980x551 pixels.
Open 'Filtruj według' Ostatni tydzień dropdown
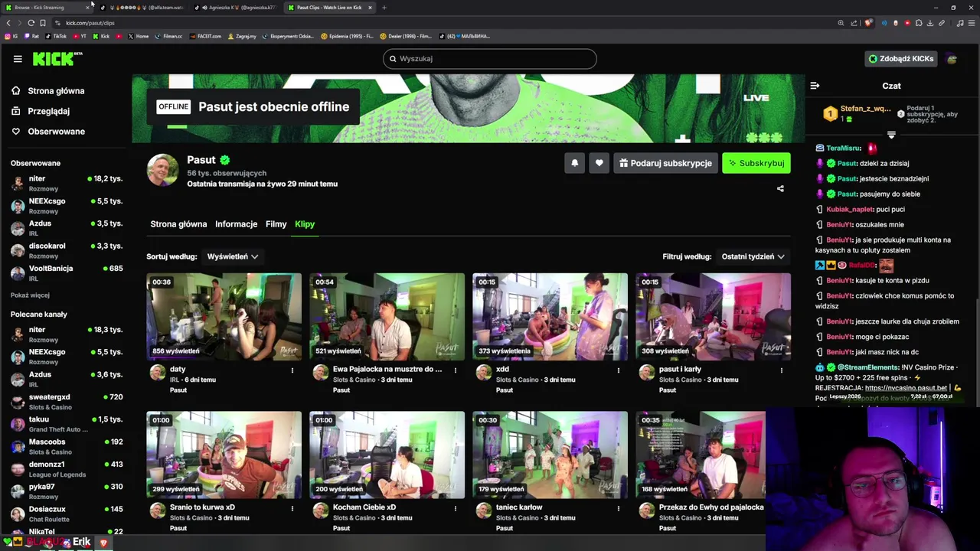click(x=753, y=256)
